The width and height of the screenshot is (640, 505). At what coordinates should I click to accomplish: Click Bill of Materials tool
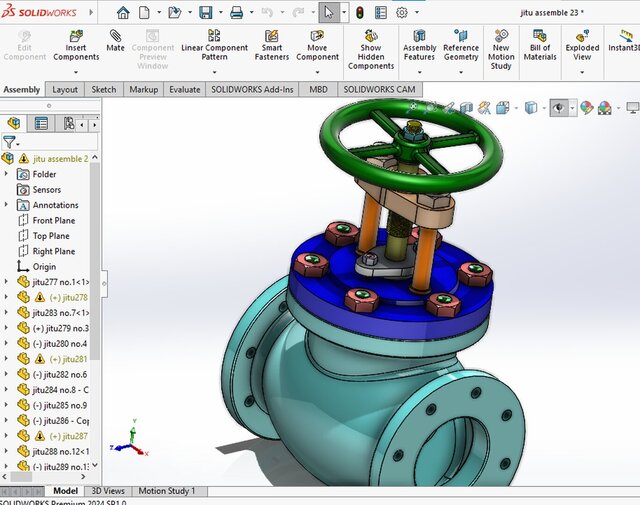click(x=540, y=46)
